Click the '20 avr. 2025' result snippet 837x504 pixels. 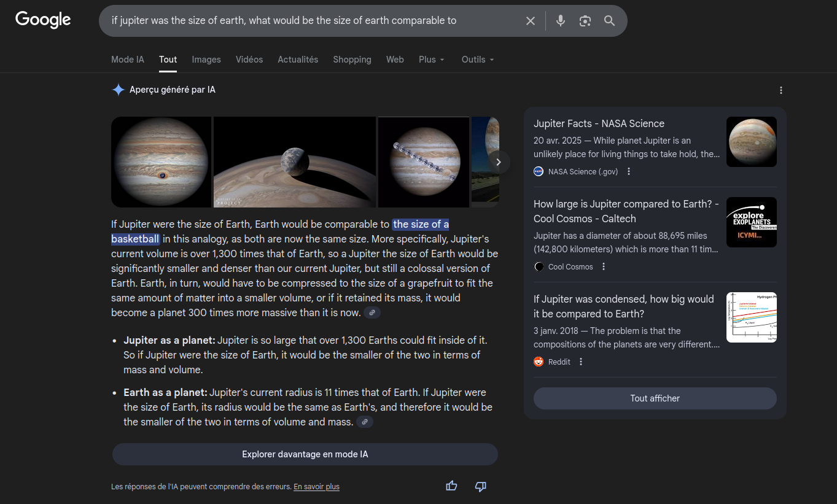pyautogui.click(x=626, y=147)
